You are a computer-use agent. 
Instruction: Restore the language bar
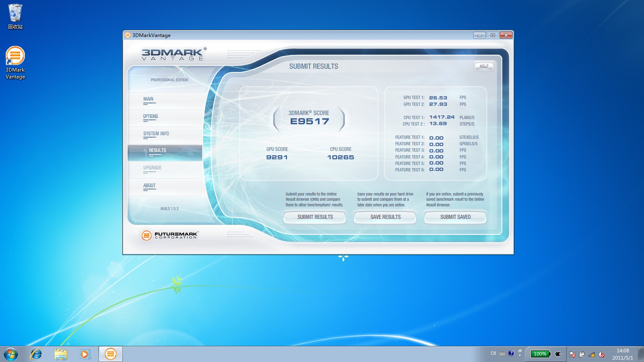tap(520, 351)
